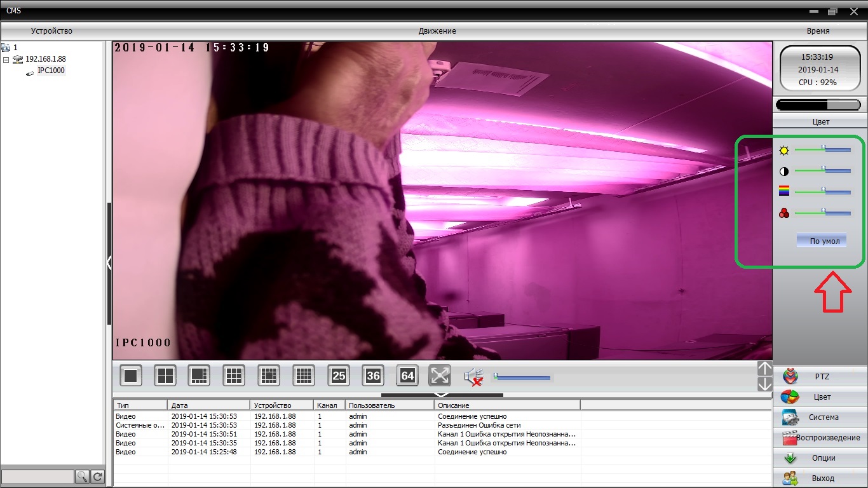Enter fullscreen with the expand arrows icon
The image size is (868, 488).
point(440,376)
